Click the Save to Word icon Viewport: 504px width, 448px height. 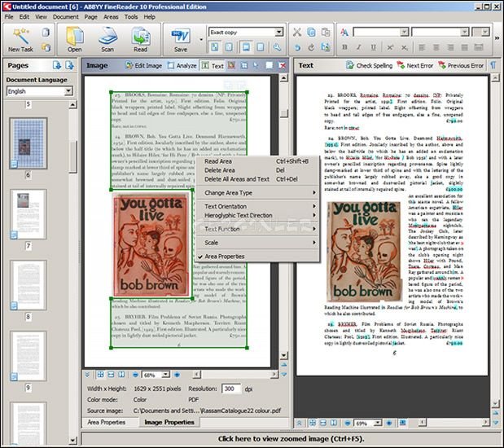[181, 36]
